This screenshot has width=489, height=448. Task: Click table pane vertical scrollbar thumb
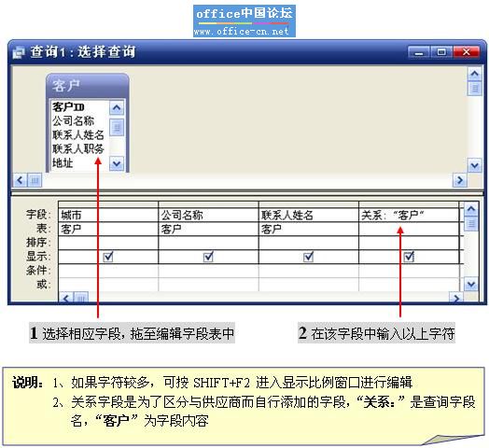474,88
